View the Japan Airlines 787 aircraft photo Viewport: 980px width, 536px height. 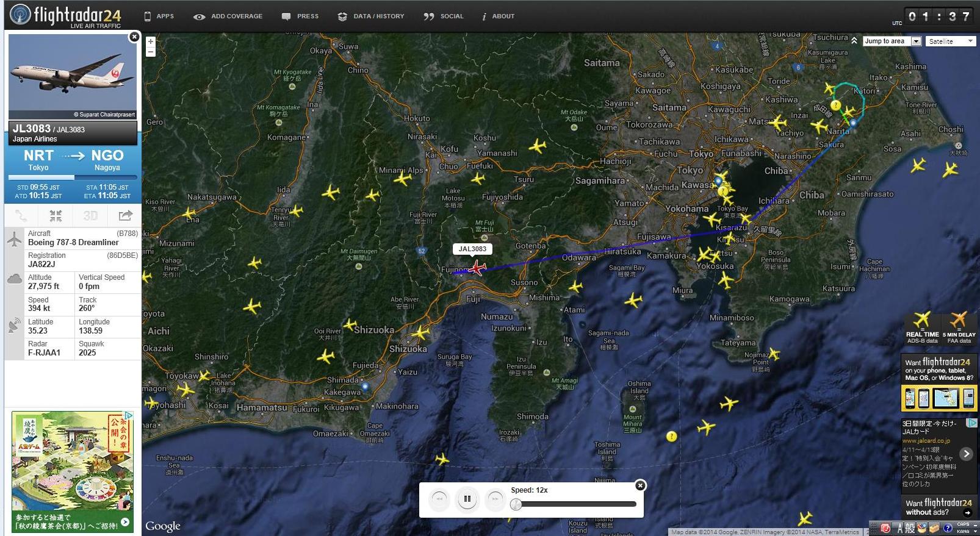(73, 76)
